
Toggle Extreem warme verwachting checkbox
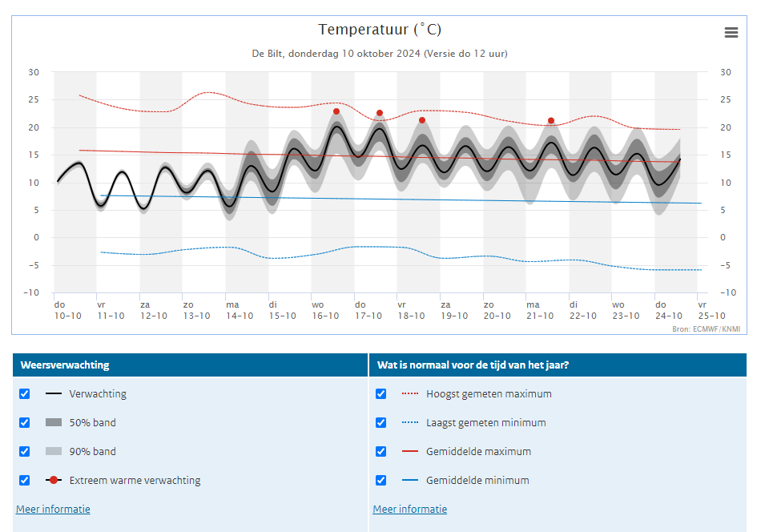tap(24, 480)
